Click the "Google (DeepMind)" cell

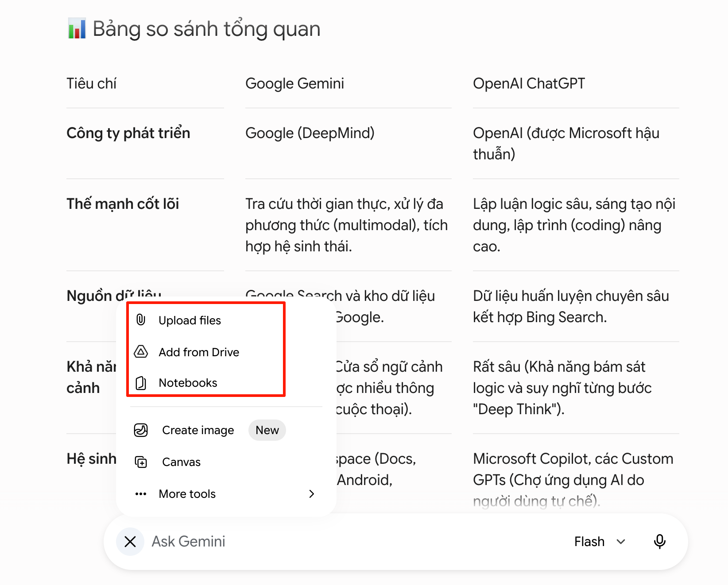coord(310,133)
